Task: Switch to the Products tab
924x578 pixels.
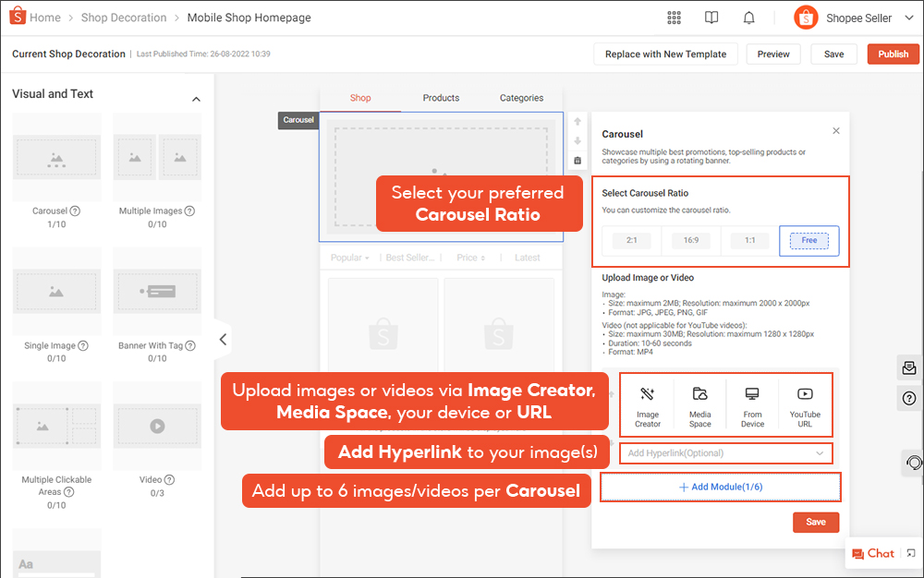Action: click(441, 98)
